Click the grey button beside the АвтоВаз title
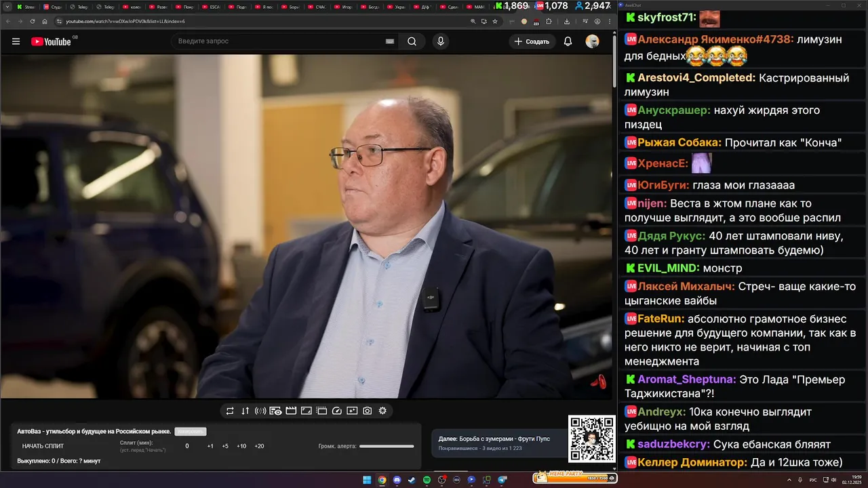The height and width of the screenshot is (488, 868). 190,431
